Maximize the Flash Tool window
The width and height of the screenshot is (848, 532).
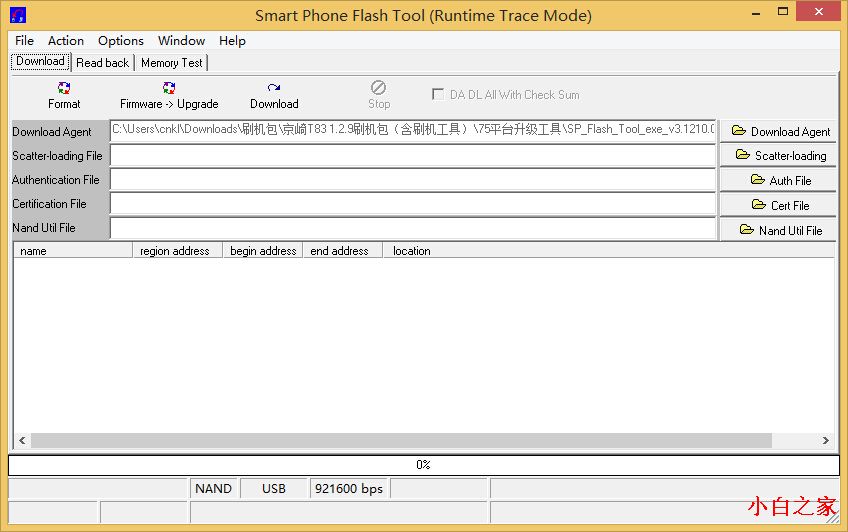click(x=783, y=12)
